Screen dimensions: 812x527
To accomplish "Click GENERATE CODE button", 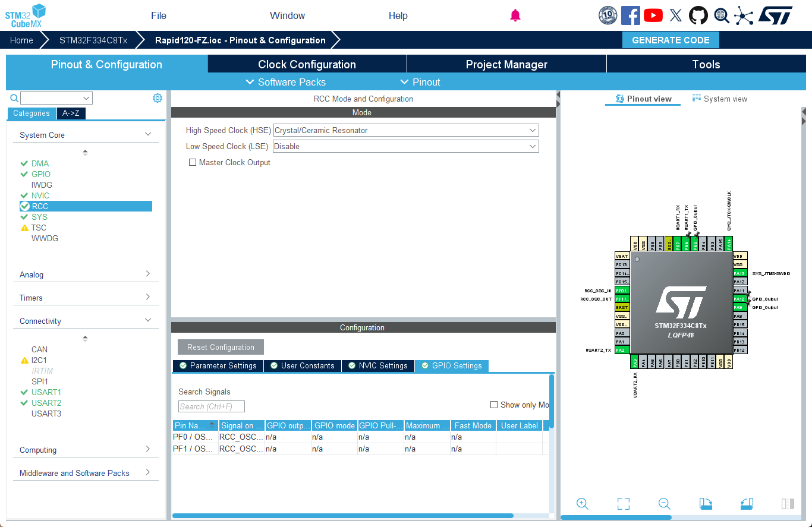I will point(671,40).
